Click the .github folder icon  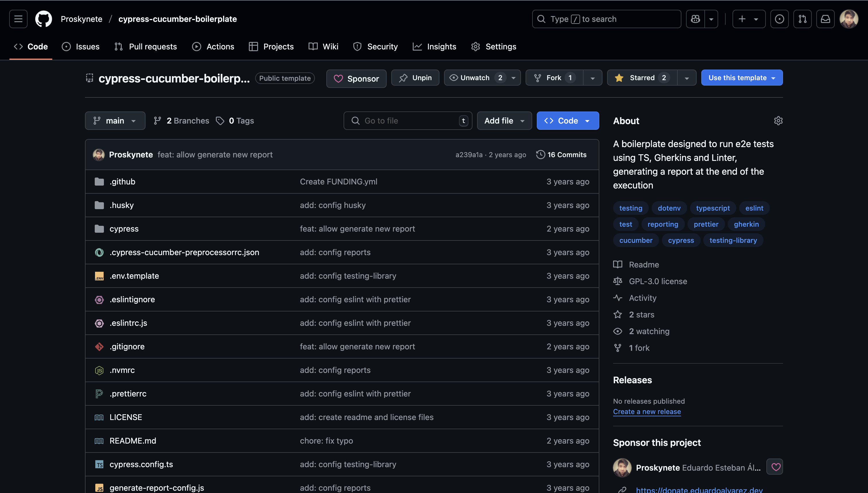pyautogui.click(x=99, y=182)
